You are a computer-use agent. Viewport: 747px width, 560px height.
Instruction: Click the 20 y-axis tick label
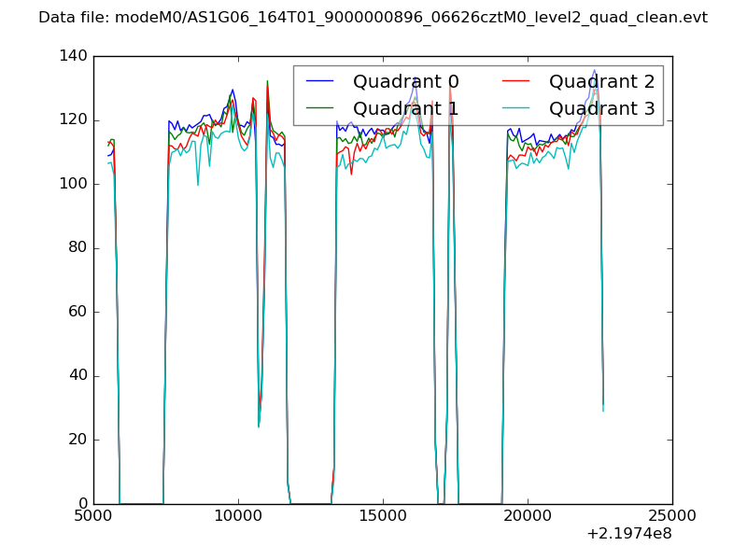(x=78, y=440)
